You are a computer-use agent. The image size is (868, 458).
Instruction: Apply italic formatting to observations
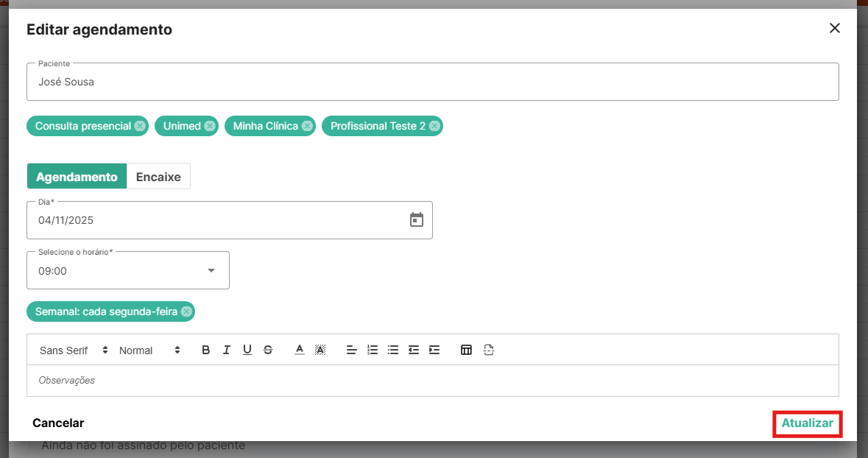[227, 350]
